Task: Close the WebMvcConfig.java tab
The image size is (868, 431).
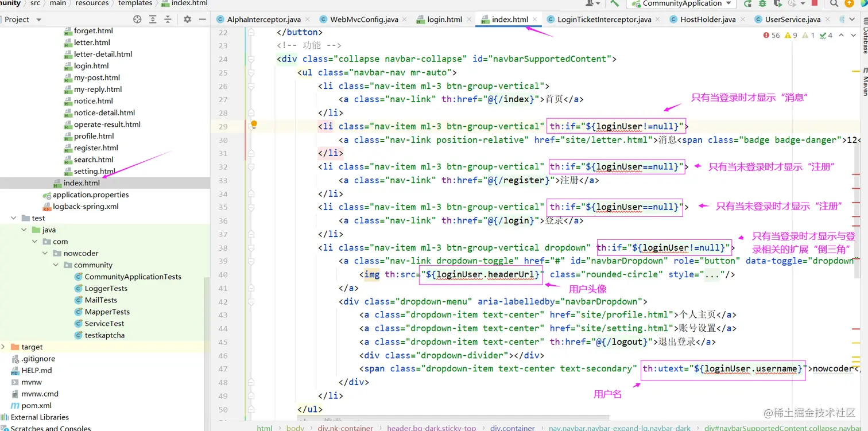Action: click(404, 20)
